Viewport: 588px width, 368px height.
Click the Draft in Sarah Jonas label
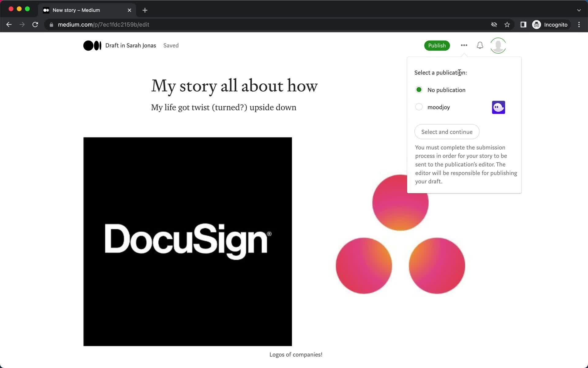click(130, 45)
